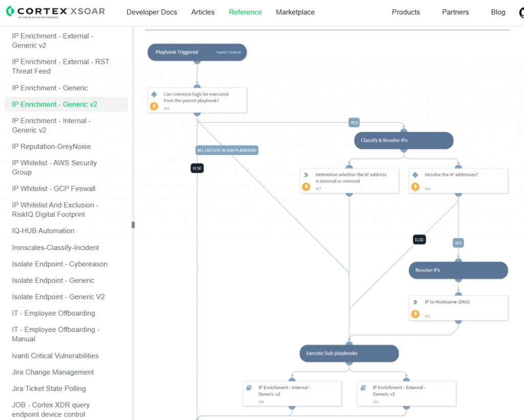Image resolution: width=524 pixels, height=420 pixels.
Task: Open Isolate Endpoint - Generic V2 page
Action: coord(58,297)
